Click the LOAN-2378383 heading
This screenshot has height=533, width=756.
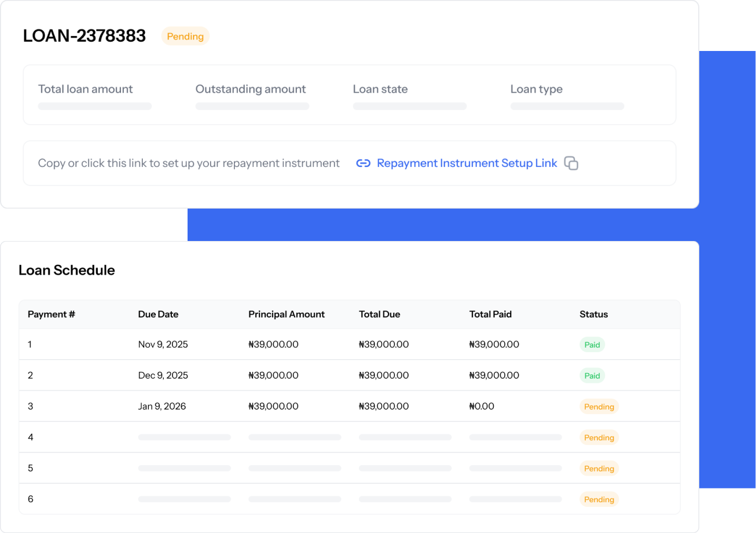click(x=85, y=36)
